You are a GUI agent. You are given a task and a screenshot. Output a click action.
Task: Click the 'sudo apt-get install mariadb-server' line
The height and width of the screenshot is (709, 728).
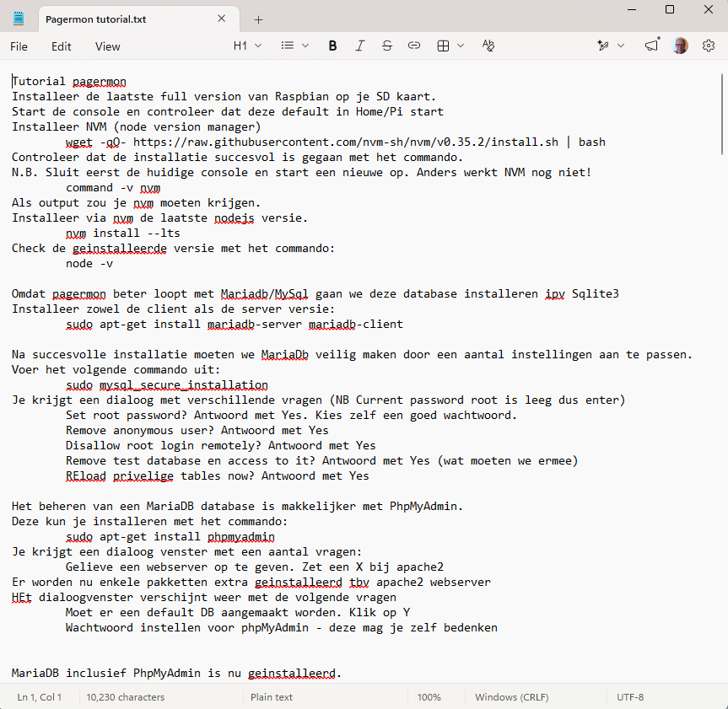[235, 325]
